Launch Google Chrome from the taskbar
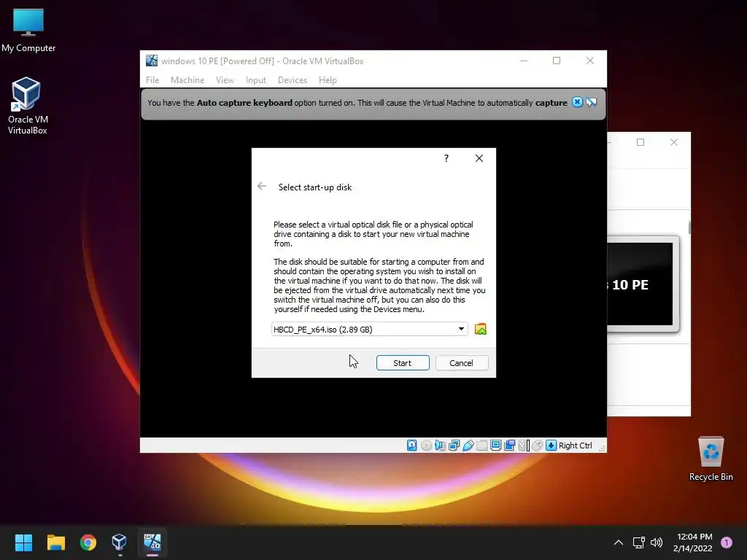 [88, 542]
